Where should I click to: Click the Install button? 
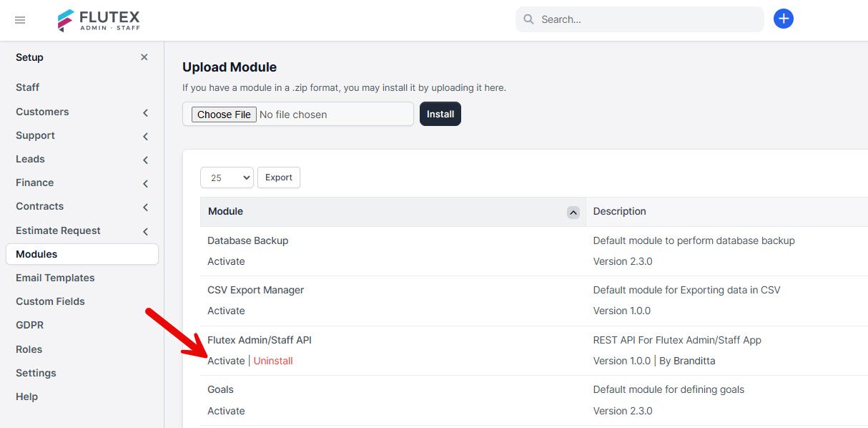440,114
